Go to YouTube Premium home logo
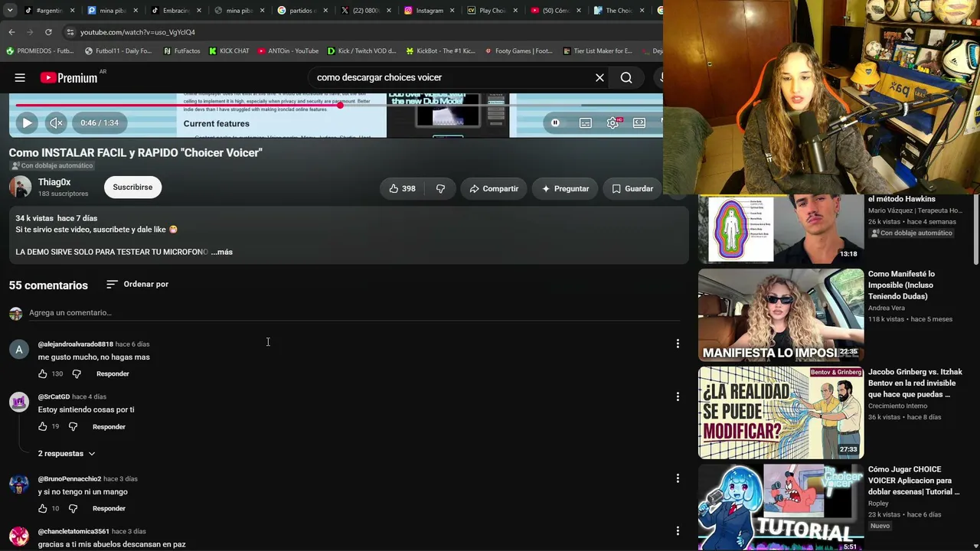Image resolution: width=980 pixels, height=551 pixels. point(69,77)
